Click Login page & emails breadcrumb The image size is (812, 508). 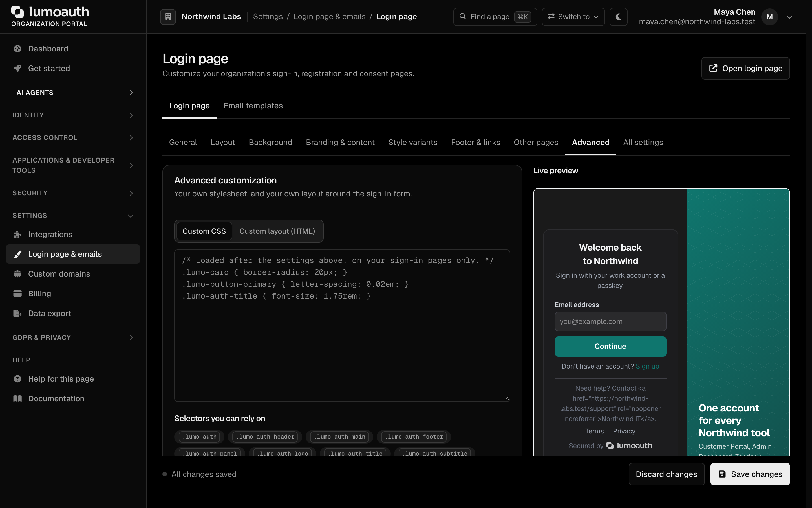(x=330, y=16)
